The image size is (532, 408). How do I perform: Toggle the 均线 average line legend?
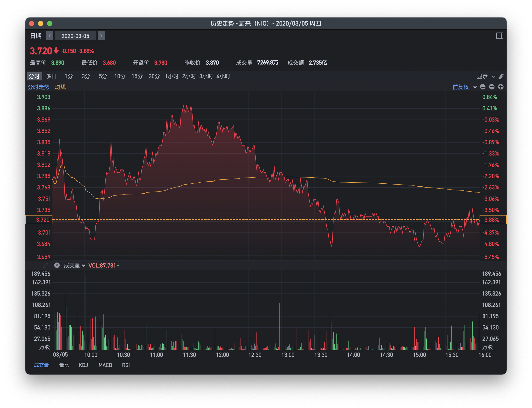60,87
